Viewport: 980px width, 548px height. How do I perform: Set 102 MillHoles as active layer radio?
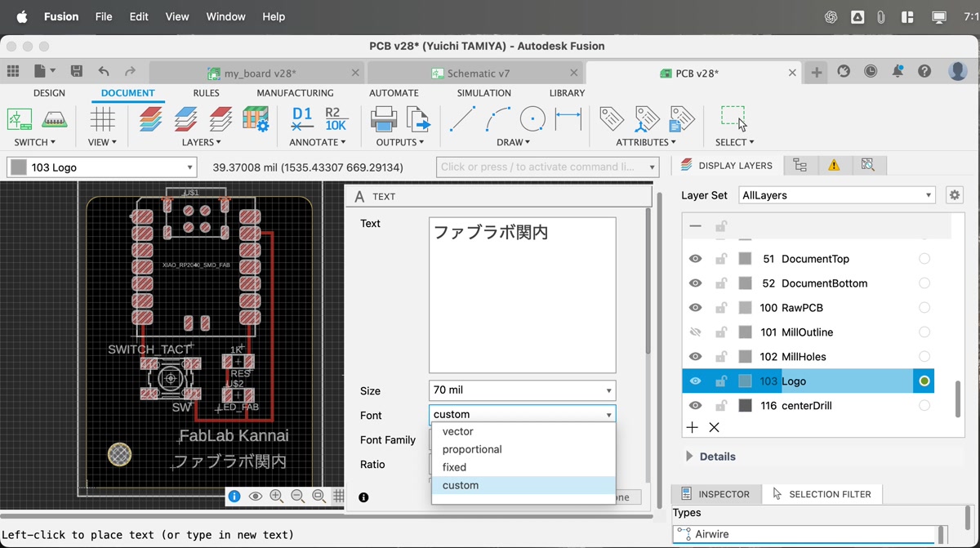(x=924, y=357)
